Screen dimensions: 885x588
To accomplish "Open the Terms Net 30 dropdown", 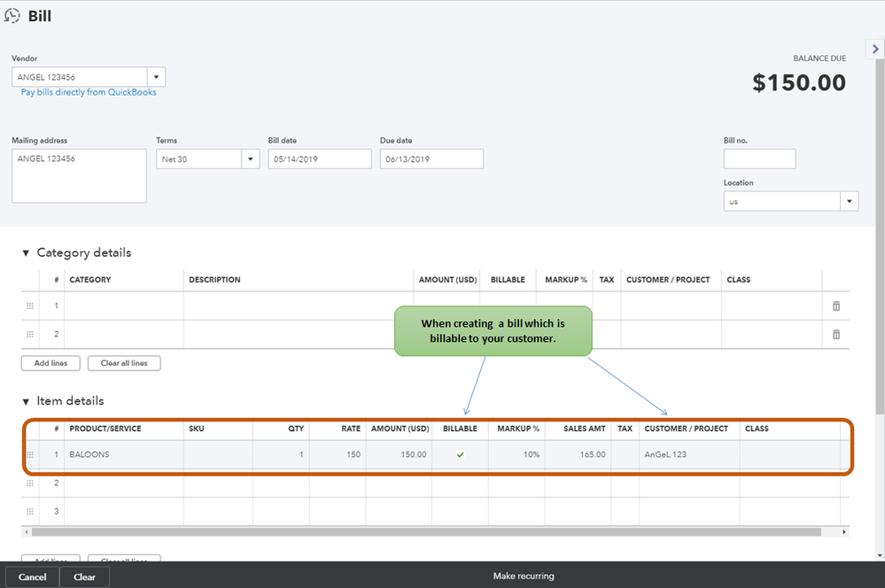I will (251, 159).
